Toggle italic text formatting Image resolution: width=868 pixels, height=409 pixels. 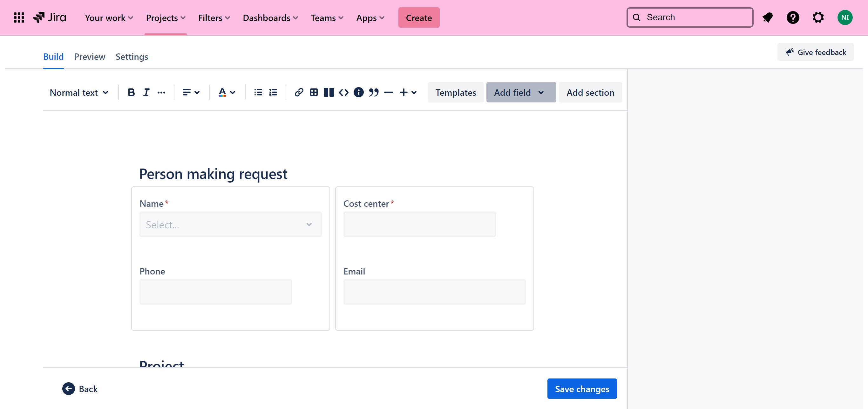[146, 92]
